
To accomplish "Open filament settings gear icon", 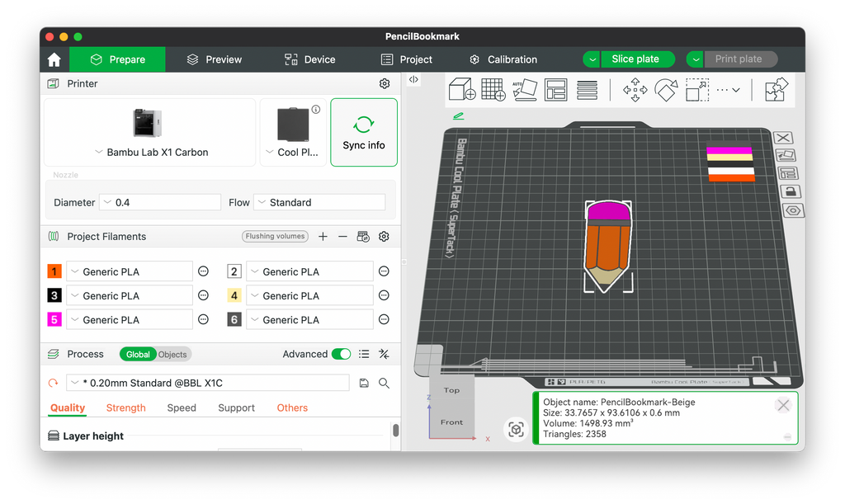I will (x=384, y=237).
